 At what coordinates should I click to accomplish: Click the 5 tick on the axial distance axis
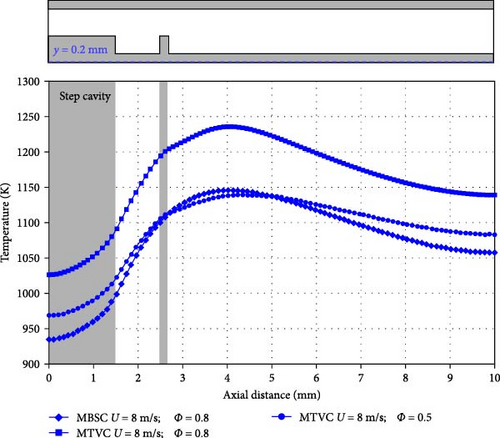point(272,378)
